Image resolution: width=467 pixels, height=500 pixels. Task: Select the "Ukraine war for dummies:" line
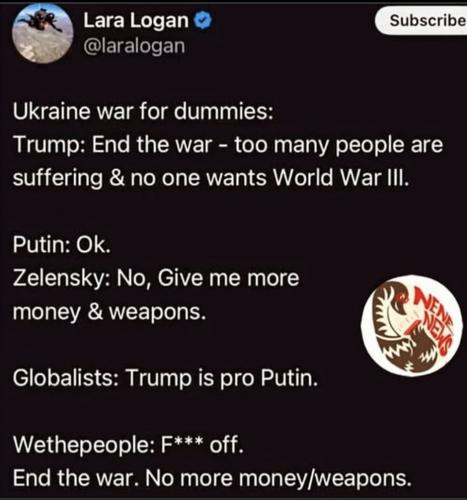pos(143,111)
